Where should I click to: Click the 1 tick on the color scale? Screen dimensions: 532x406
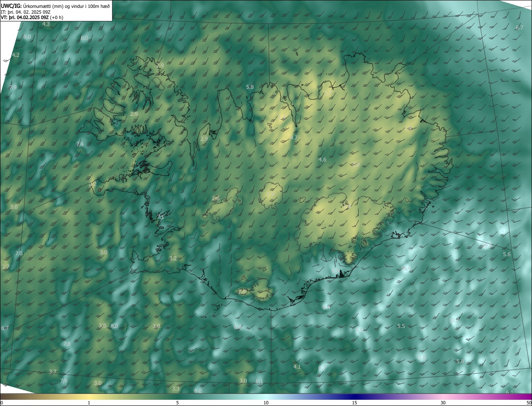89,403
